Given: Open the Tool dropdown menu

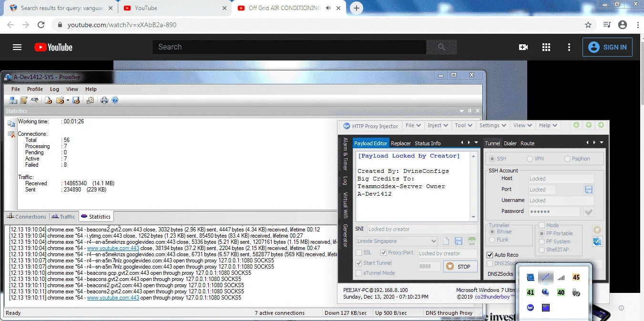Looking at the screenshot, I should 463,125.
